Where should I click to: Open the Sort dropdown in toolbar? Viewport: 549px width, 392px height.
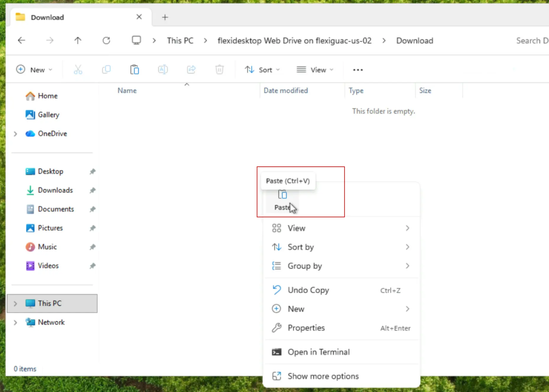click(262, 70)
